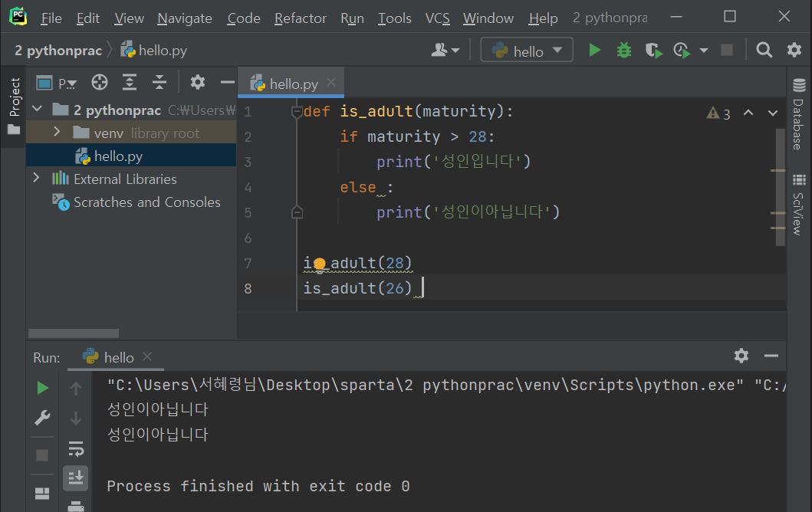Viewport: 812px width, 512px height.
Task: Open the Refactor menu
Action: pos(300,18)
